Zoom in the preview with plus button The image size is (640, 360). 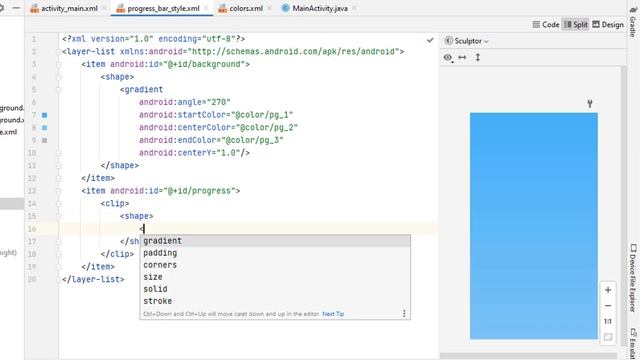pyautogui.click(x=608, y=290)
